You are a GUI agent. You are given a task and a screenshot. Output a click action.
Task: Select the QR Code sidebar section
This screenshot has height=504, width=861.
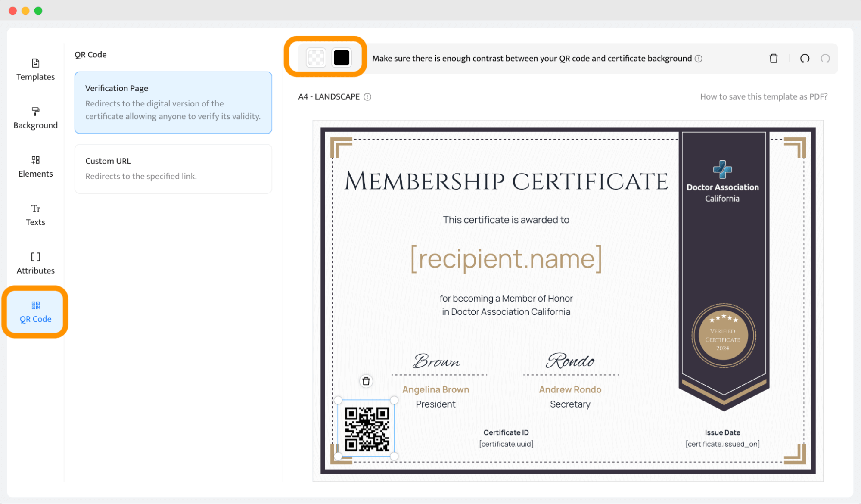click(x=35, y=312)
